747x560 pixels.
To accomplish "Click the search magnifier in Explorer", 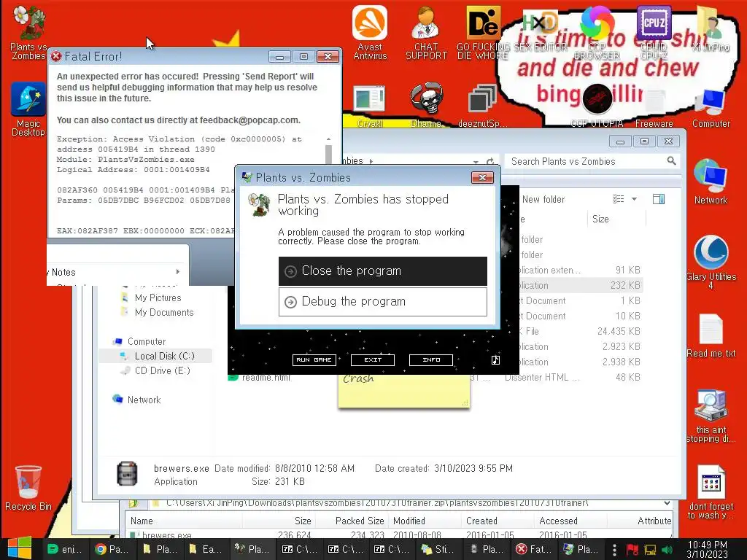I will [x=671, y=161].
